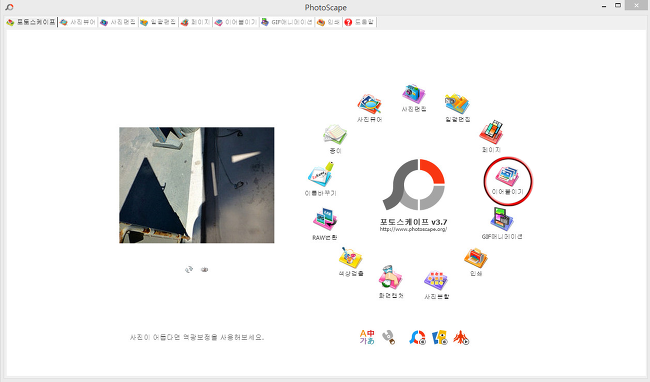Switch to the 사진편집 tab

(x=118, y=22)
